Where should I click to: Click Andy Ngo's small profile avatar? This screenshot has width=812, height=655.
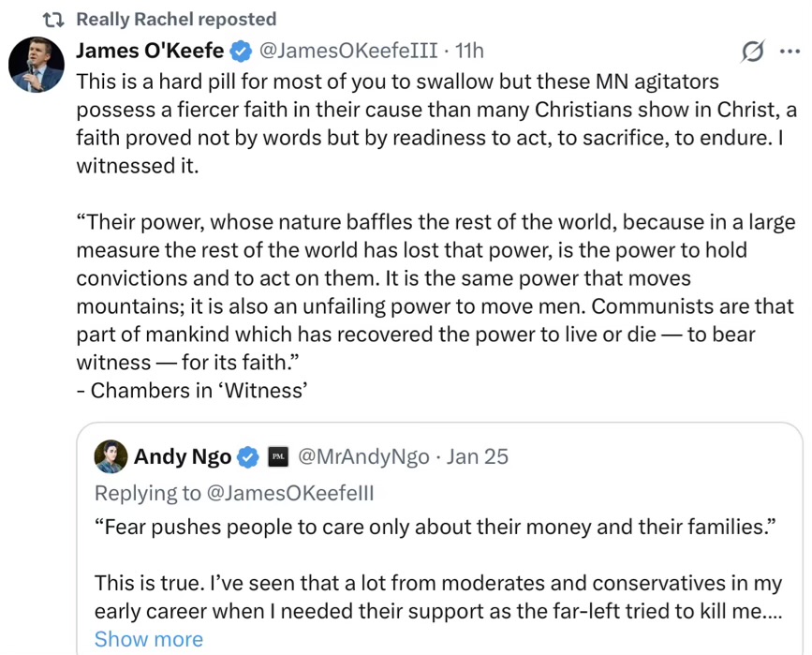tap(111, 456)
